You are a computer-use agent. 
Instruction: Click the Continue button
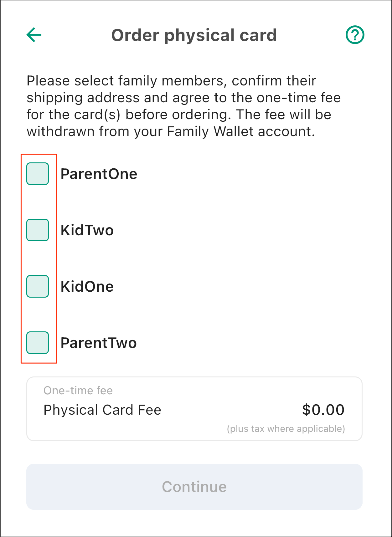194,487
